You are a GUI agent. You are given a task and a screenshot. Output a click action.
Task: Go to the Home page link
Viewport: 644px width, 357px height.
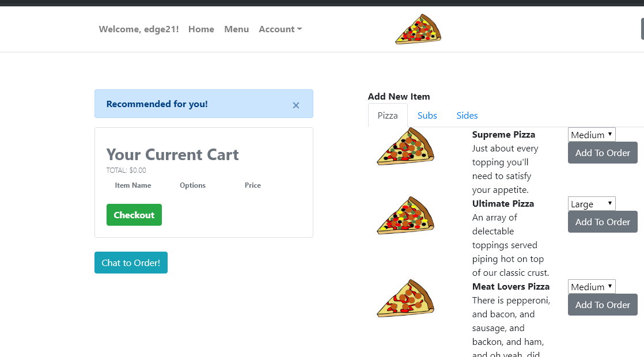(x=201, y=29)
